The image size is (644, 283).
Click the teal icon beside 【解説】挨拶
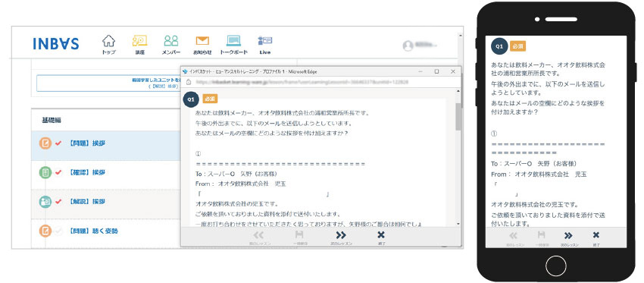tap(45, 202)
